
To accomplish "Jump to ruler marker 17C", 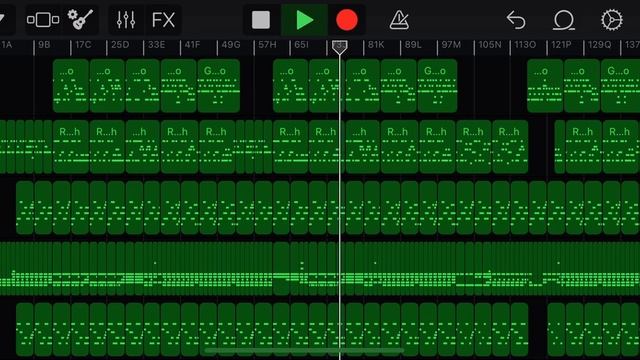I will point(83,45).
